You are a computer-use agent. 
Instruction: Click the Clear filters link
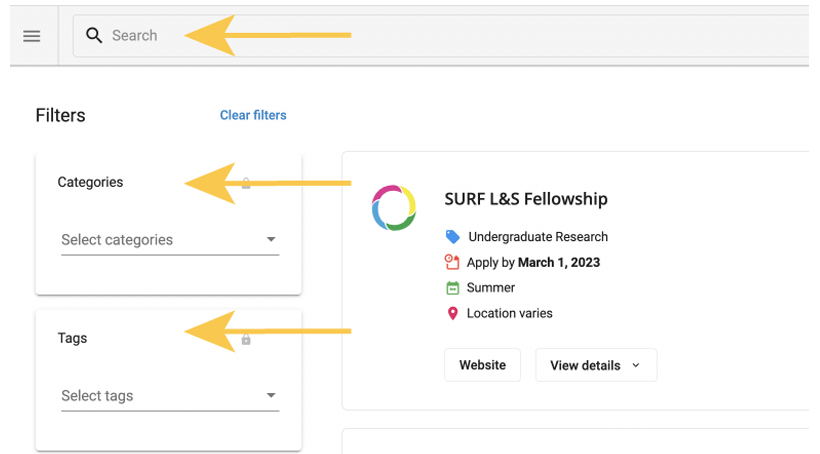coord(253,115)
